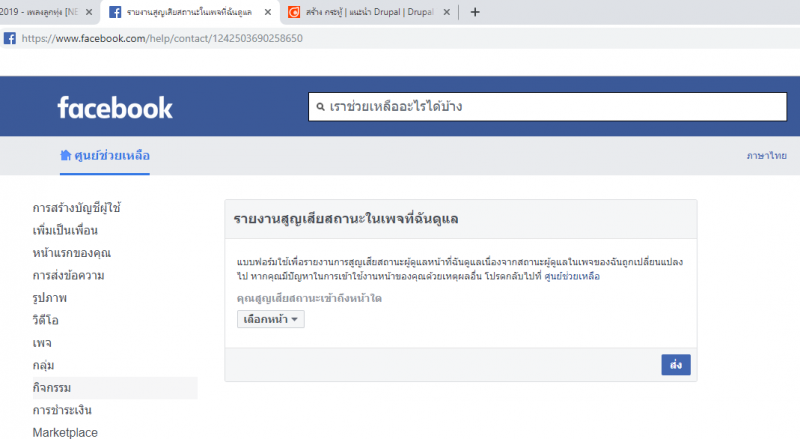Image resolution: width=800 pixels, height=439 pixels.
Task: Open วิดีโอ in sidebar
Action: (45, 320)
